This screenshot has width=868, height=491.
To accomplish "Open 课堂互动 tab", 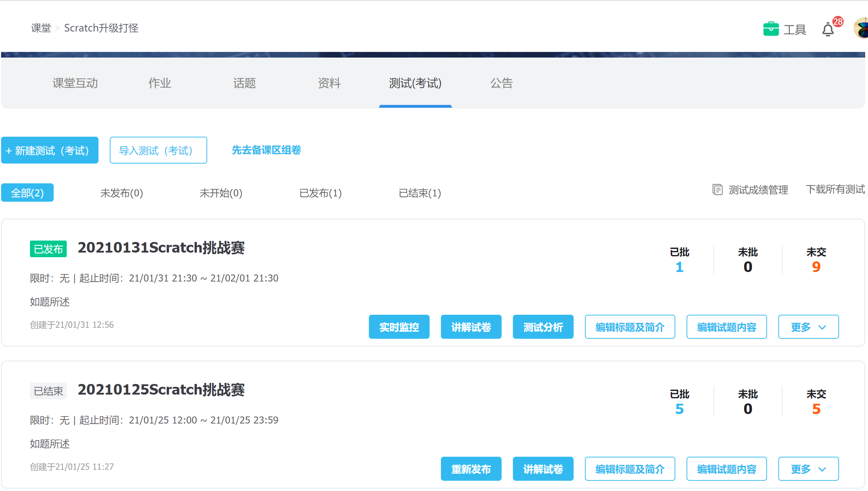I will click(75, 83).
